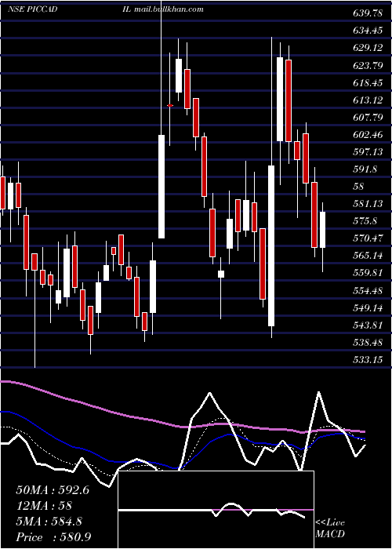This screenshot has width=392, height=549.
Task: Click the mail.bullkhan.com source text
Action: click(169, 9)
